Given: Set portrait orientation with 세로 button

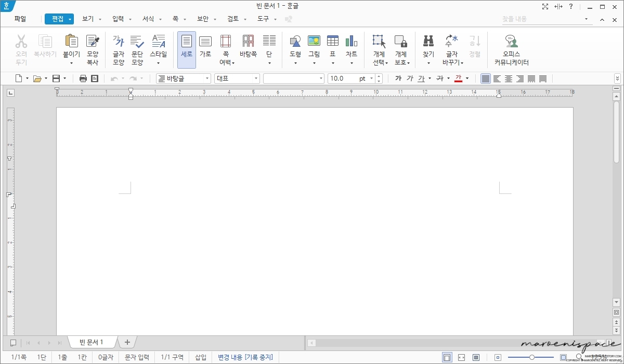Looking at the screenshot, I should (x=187, y=50).
